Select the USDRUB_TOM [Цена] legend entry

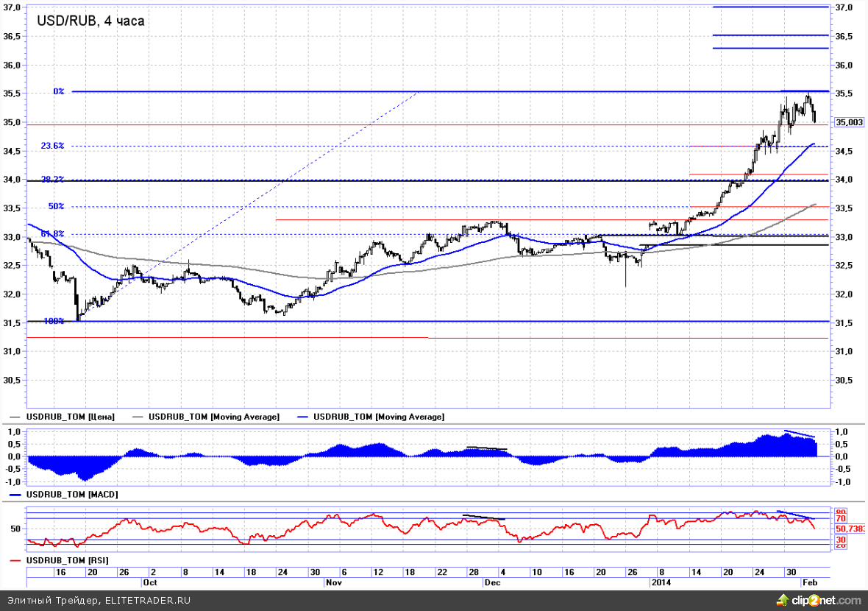coord(70,417)
